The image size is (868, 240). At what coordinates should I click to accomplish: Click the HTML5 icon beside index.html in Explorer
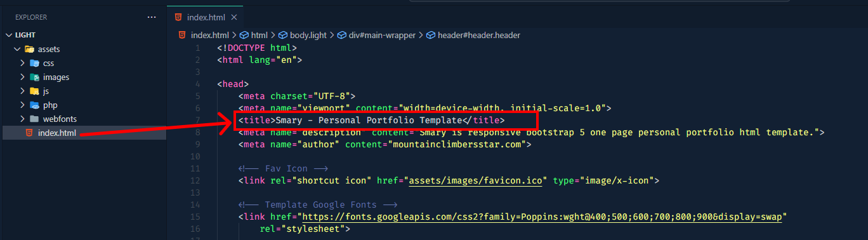pyautogui.click(x=29, y=133)
